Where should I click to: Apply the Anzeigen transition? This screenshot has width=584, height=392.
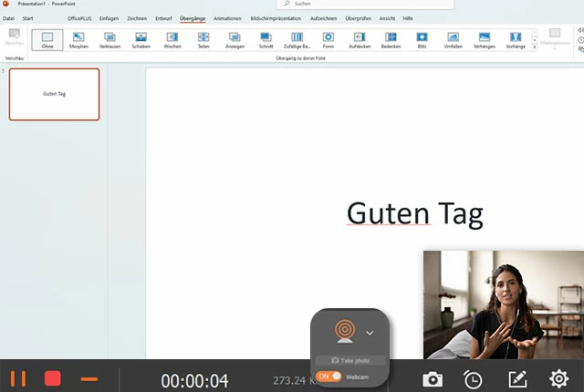click(235, 40)
